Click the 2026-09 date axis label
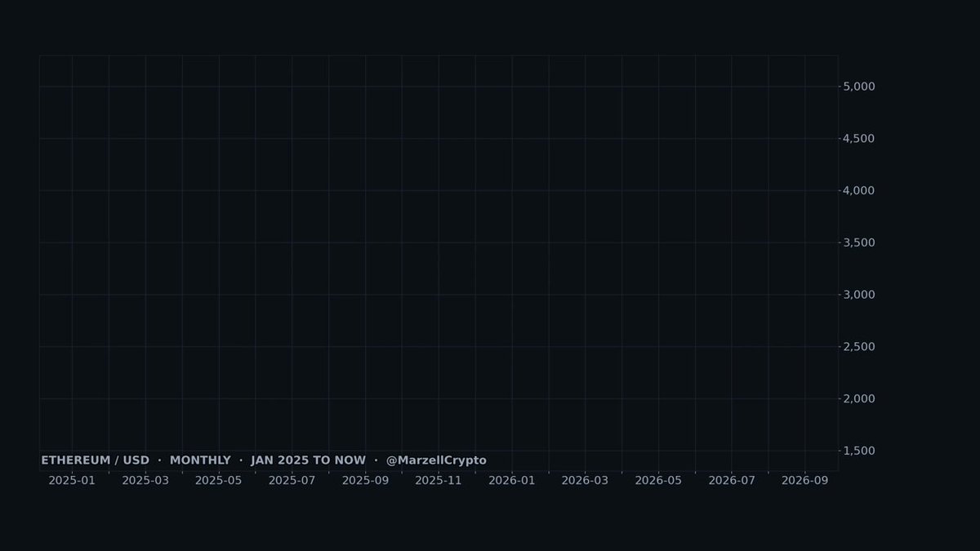 coord(805,481)
